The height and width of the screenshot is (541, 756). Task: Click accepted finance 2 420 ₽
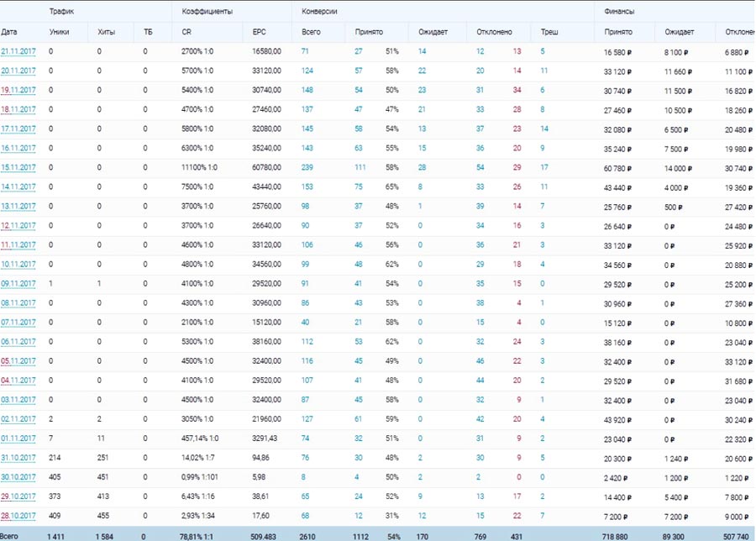(616, 478)
